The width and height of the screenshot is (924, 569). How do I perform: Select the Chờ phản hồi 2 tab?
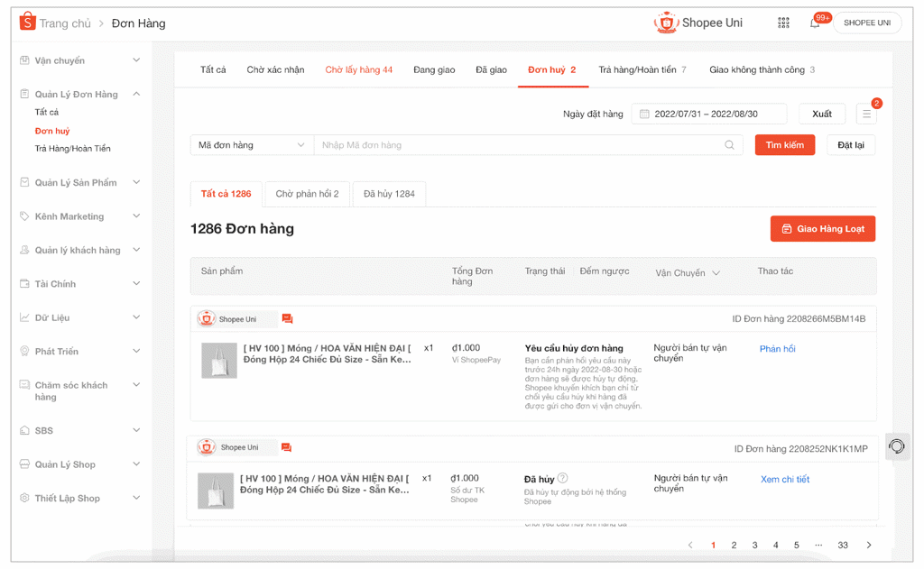coord(307,194)
